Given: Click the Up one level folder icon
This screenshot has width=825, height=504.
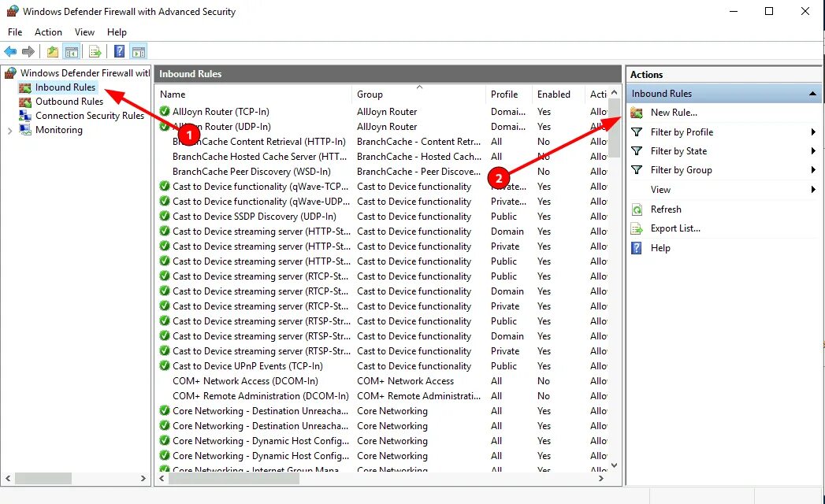Looking at the screenshot, I should point(53,51).
